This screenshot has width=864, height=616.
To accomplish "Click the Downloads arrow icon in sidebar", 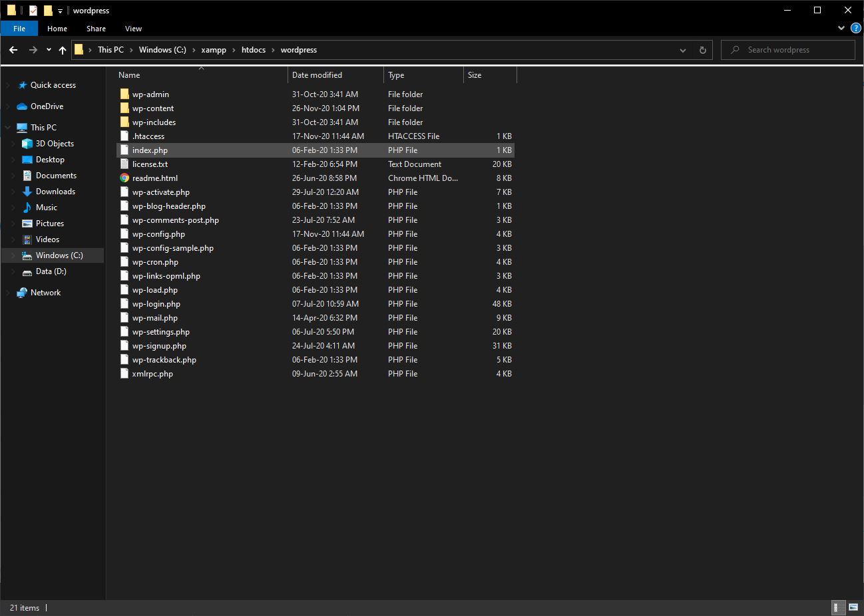I will pos(27,192).
